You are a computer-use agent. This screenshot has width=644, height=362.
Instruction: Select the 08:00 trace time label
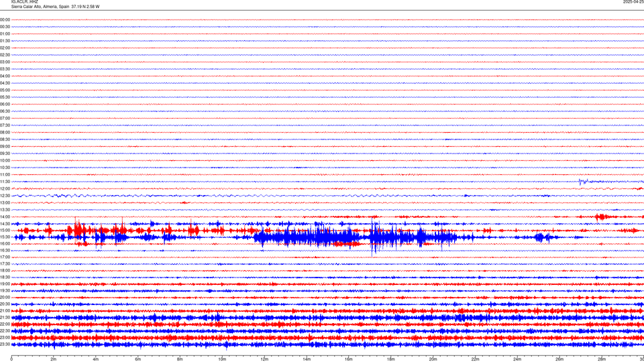click(x=5, y=133)
